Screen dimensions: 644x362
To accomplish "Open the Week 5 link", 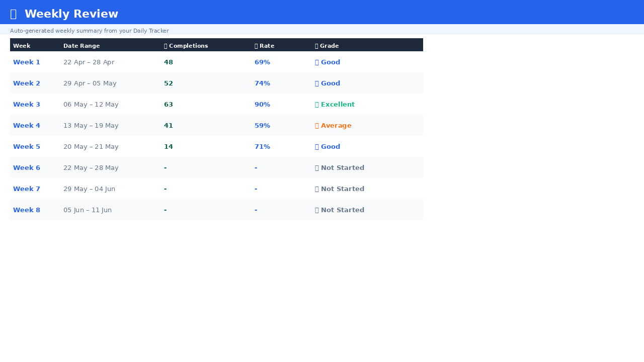I will (27, 147).
